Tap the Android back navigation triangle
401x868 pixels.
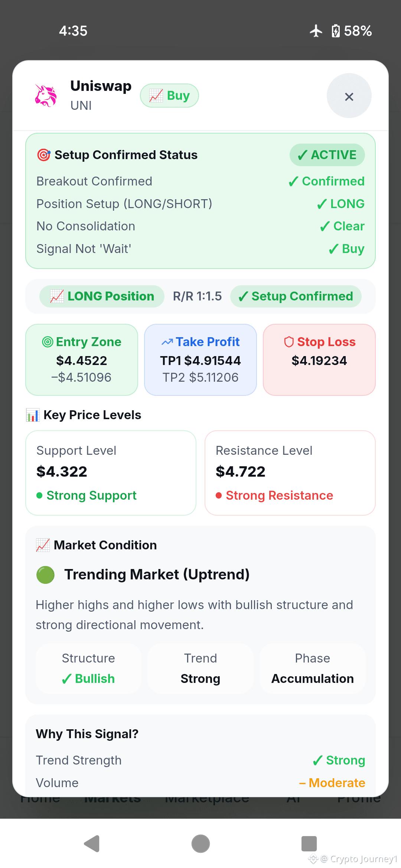pos(92,844)
